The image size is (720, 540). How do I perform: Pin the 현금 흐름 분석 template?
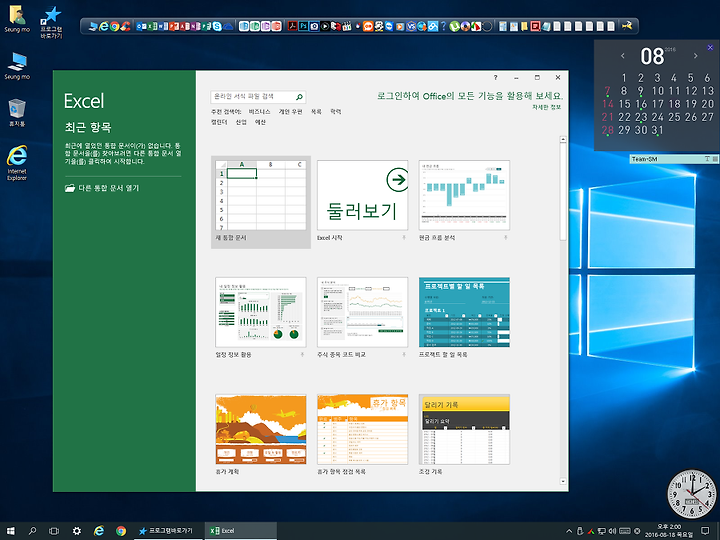tap(506, 237)
